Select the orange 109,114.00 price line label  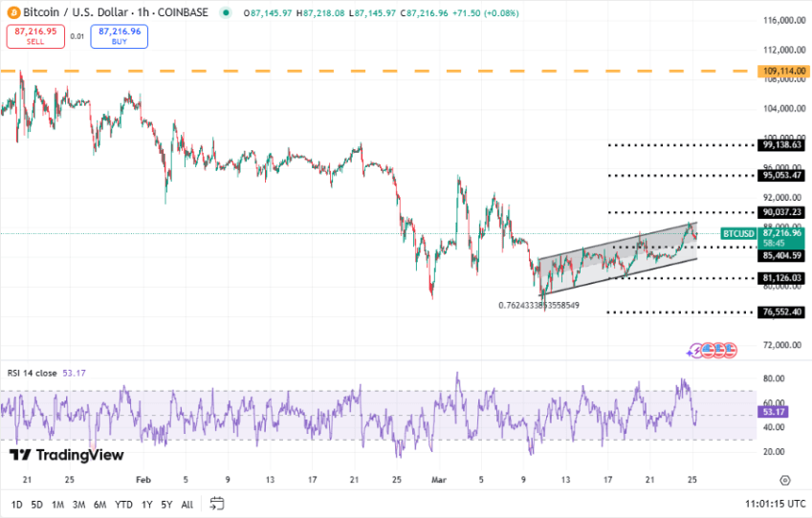[782, 72]
